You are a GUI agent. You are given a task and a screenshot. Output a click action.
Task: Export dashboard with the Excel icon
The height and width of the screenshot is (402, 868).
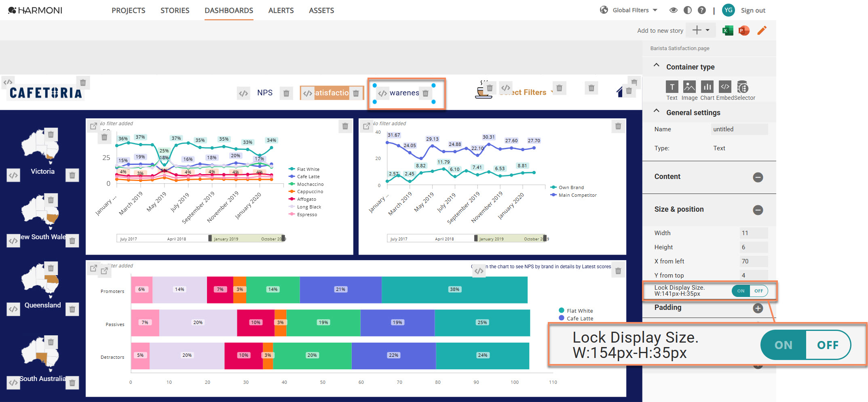coord(728,30)
